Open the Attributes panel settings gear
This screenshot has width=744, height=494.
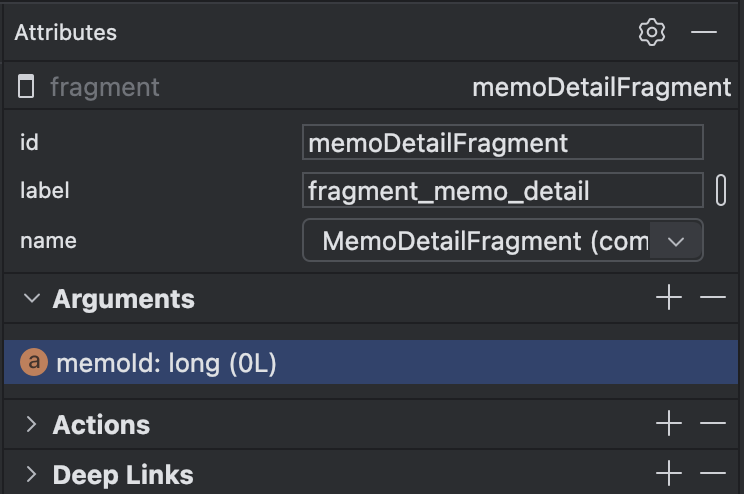(652, 32)
